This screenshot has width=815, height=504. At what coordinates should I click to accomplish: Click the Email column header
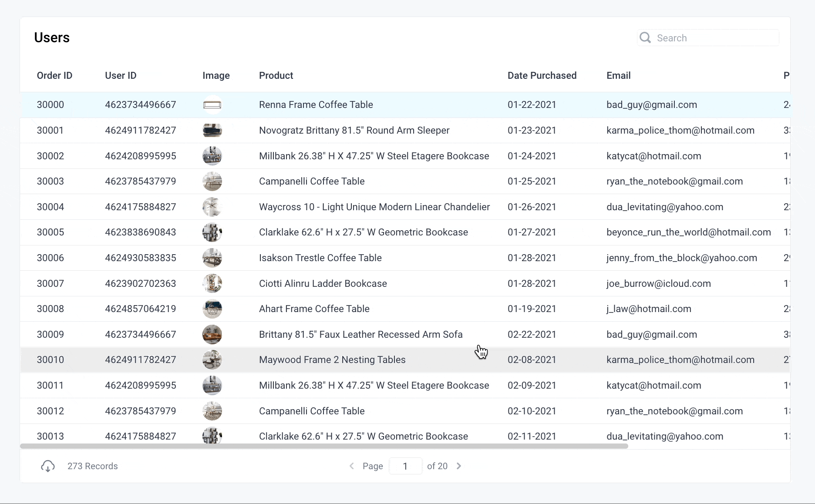pyautogui.click(x=618, y=76)
